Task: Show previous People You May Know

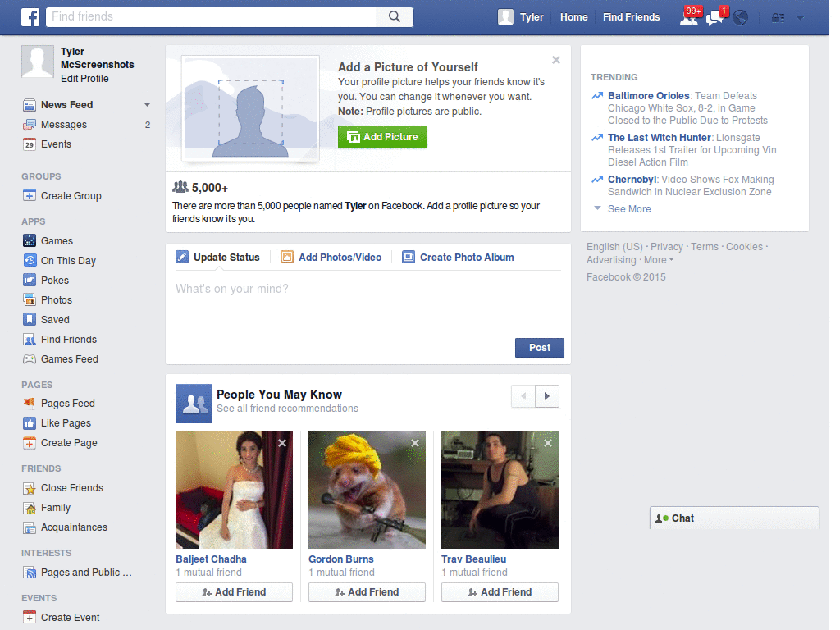Action: click(523, 396)
